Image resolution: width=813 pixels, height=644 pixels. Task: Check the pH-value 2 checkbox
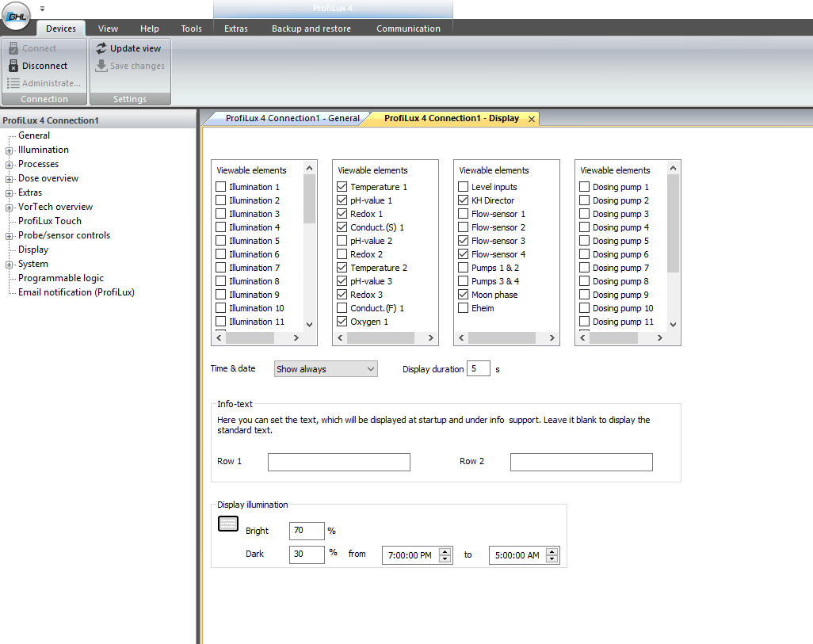coord(342,241)
